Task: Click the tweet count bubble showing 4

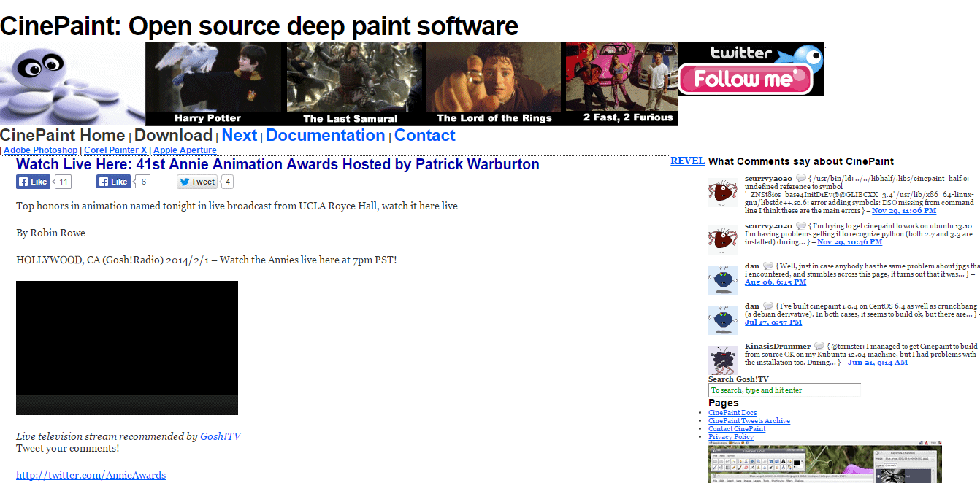Action: point(228,182)
